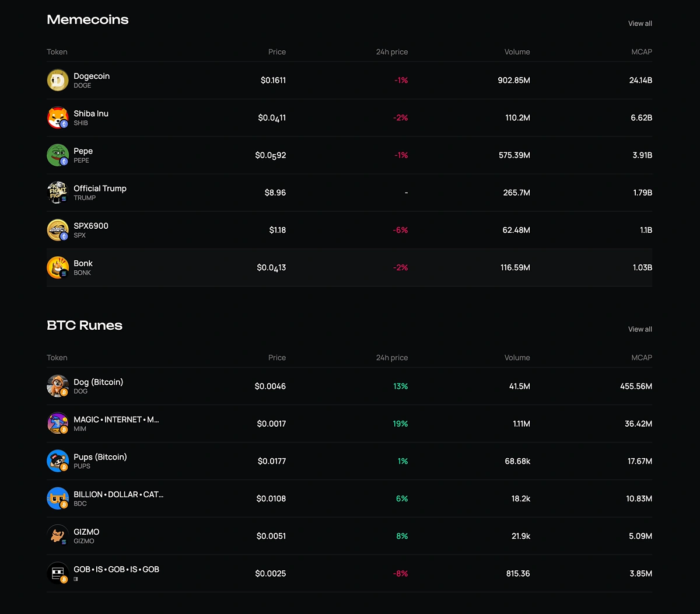This screenshot has width=700, height=614.
Task: Select the SPX6900 logo icon
Action: [x=57, y=229]
